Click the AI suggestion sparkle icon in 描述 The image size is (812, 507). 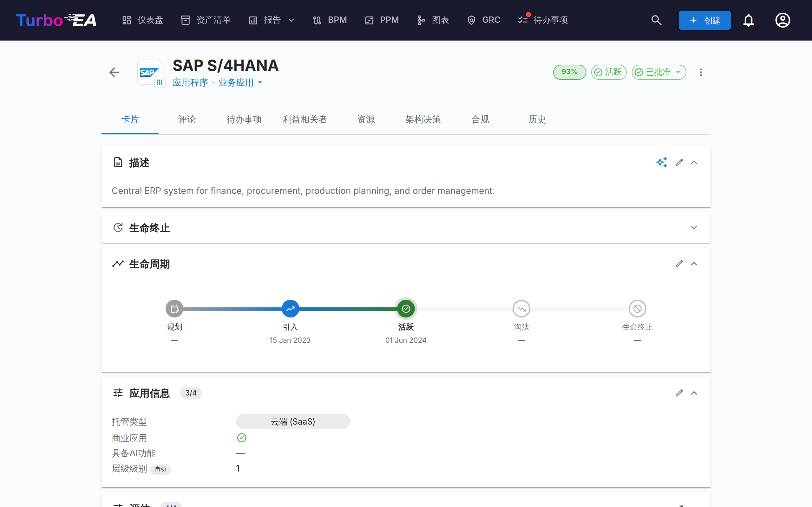click(x=662, y=163)
